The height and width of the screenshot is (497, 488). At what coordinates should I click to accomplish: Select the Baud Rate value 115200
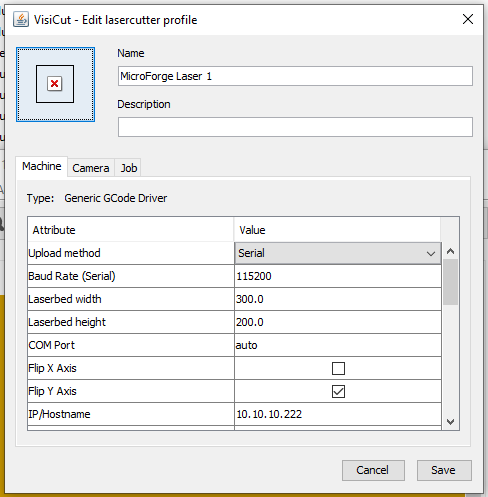coord(338,276)
